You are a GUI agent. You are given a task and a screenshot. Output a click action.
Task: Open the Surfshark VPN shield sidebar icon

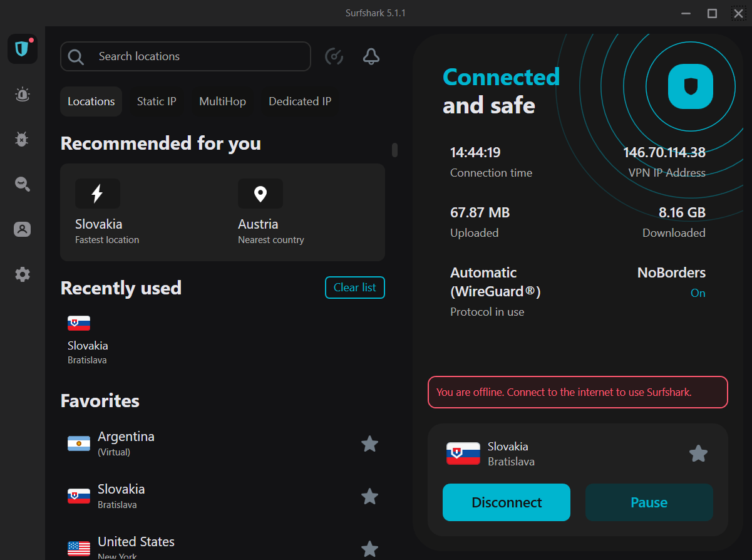(x=23, y=49)
